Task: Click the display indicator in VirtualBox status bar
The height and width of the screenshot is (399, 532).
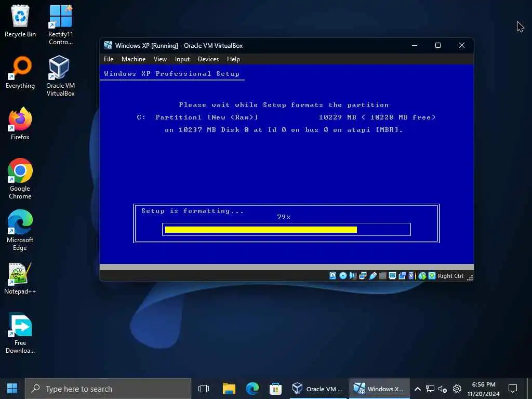Action: (x=392, y=276)
